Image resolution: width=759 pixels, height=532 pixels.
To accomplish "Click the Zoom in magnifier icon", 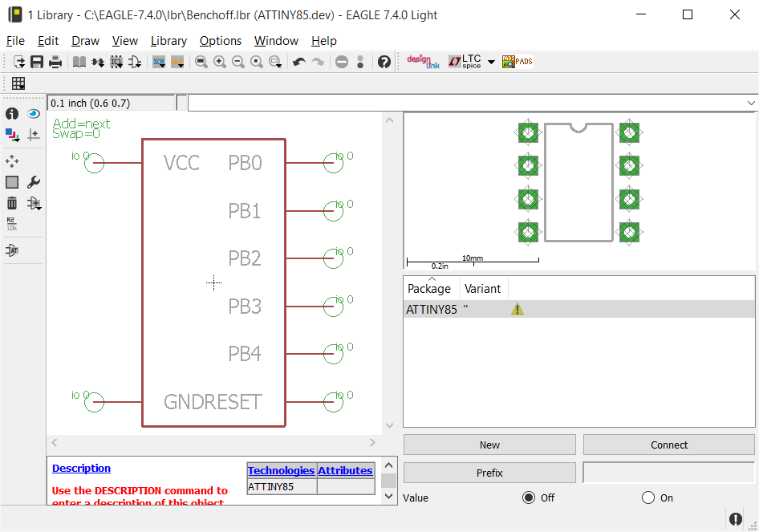I will click(219, 62).
